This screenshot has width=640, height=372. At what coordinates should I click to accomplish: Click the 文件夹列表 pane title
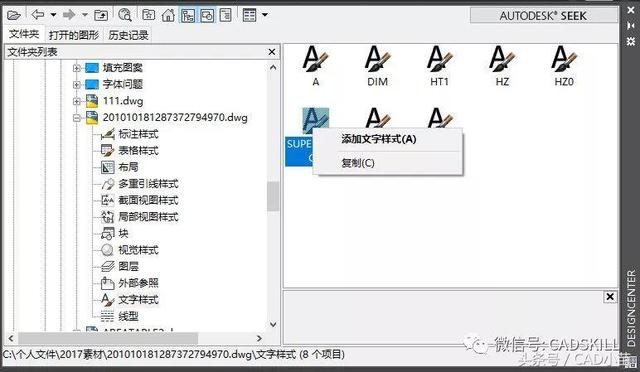coord(32,52)
